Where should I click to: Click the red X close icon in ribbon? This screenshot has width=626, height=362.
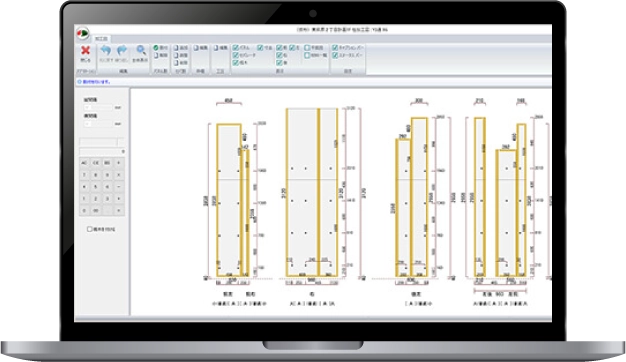tap(85, 50)
